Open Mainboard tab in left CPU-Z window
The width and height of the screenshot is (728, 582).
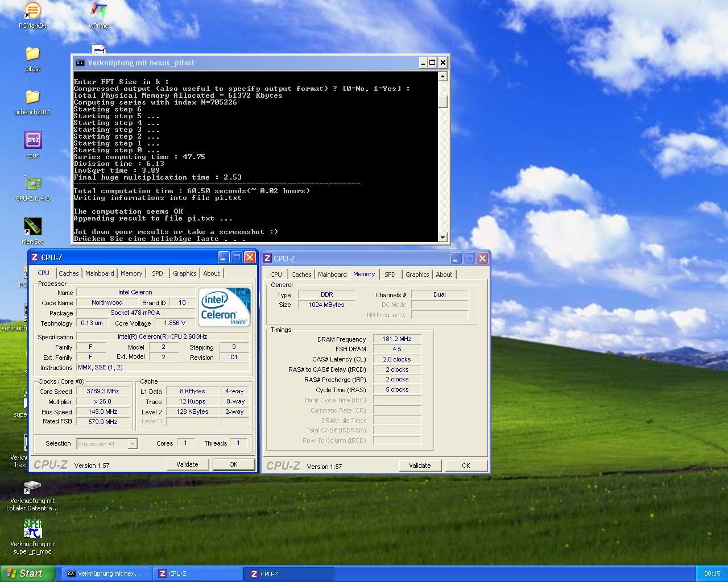point(100,273)
